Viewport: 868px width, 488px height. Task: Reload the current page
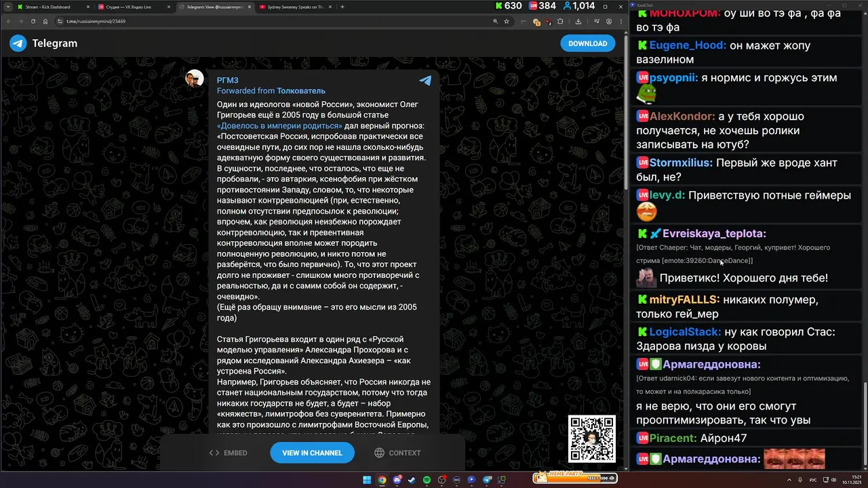coord(33,21)
